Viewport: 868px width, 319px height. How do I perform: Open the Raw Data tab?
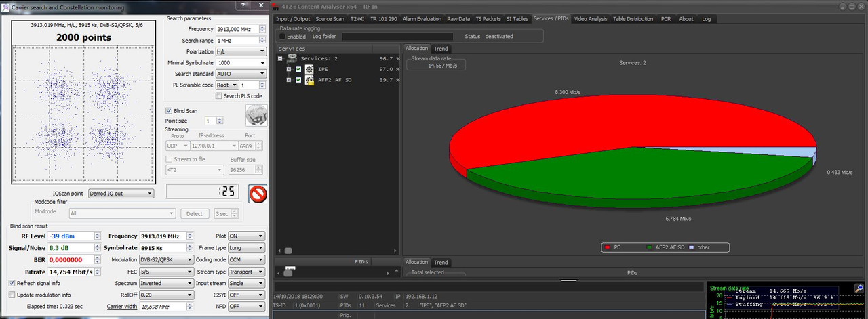pyautogui.click(x=459, y=19)
